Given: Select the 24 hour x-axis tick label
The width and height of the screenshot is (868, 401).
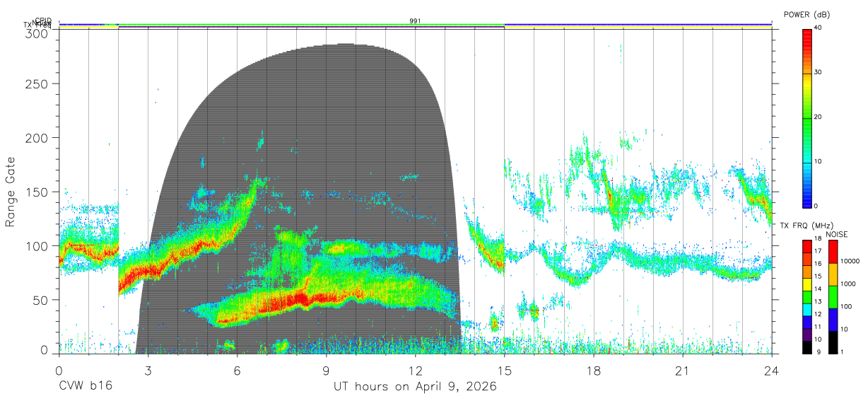Looking at the screenshot, I should (x=772, y=371).
